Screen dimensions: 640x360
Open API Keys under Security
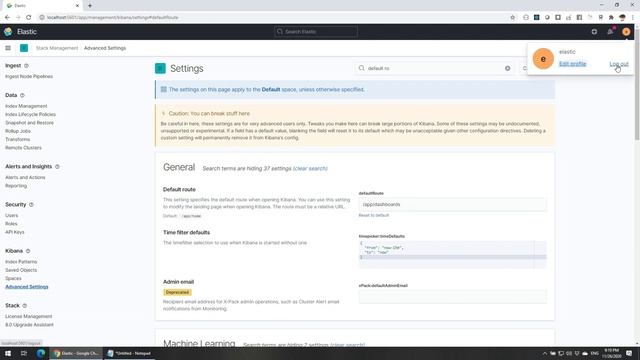tap(15, 232)
